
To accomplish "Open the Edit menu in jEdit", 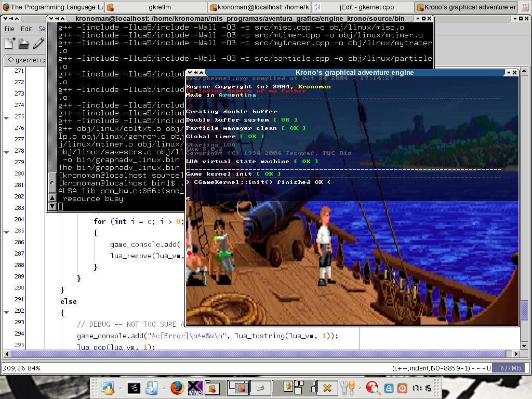I will coord(26,29).
